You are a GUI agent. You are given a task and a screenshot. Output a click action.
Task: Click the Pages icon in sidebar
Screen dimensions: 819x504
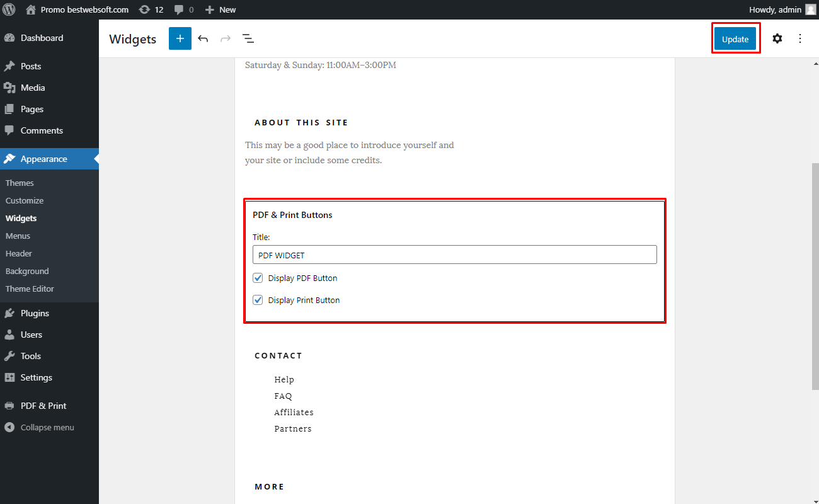coord(9,109)
